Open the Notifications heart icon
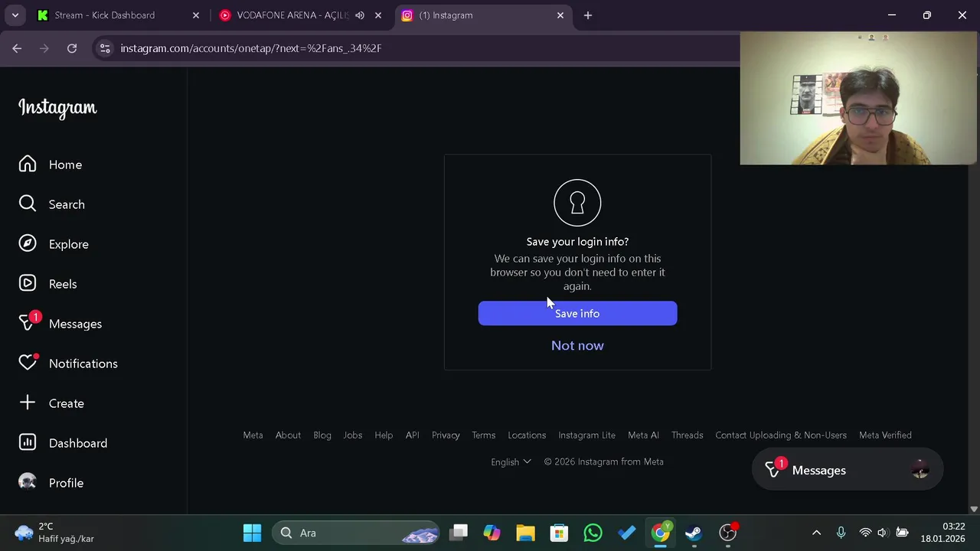The width and height of the screenshot is (980, 551). coord(28,362)
